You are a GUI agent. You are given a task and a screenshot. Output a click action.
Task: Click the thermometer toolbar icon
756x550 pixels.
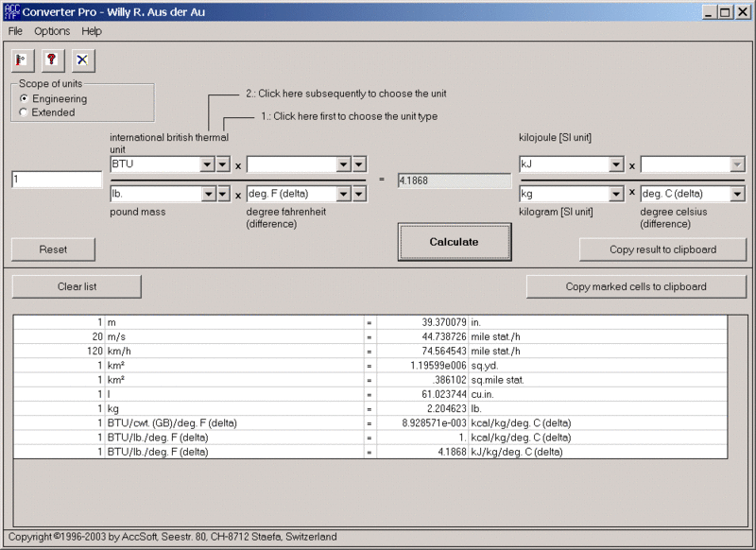point(23,60)
